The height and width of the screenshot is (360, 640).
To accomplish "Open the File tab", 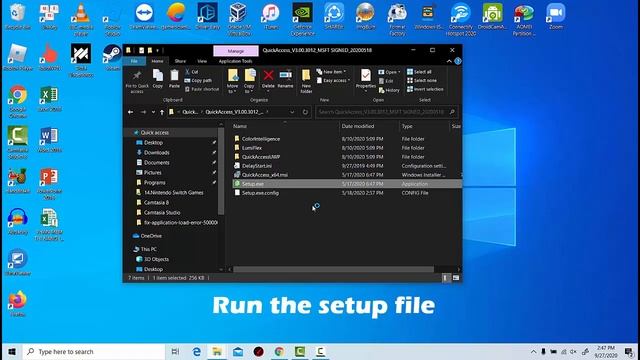I will (x=134, y=61).
